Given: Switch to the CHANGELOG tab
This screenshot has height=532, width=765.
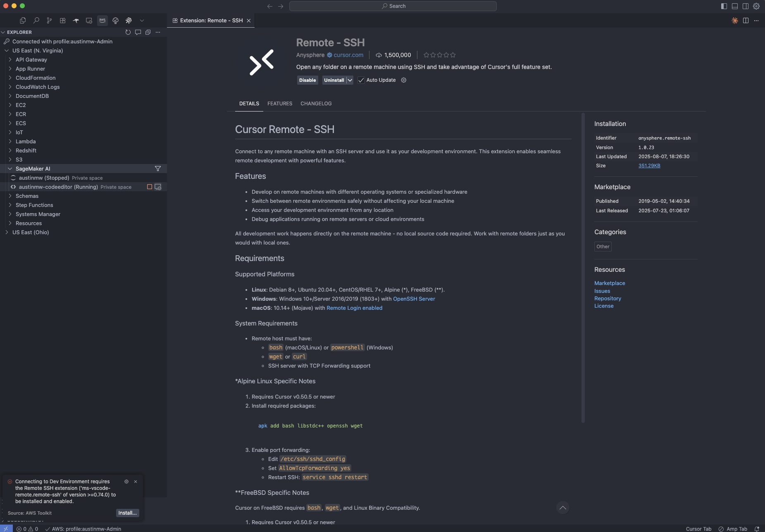Looking at the screenshot, I should click(x=316, y=104).
